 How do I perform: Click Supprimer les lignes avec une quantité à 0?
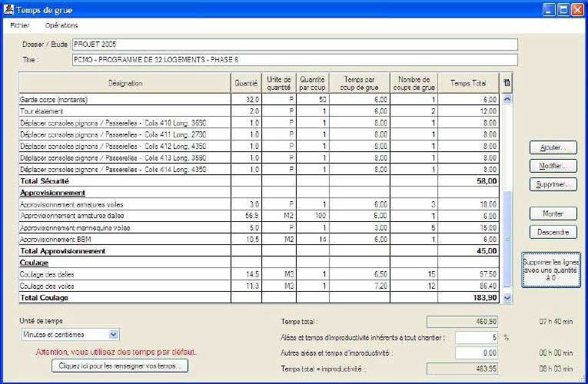[x=551, y=270]
